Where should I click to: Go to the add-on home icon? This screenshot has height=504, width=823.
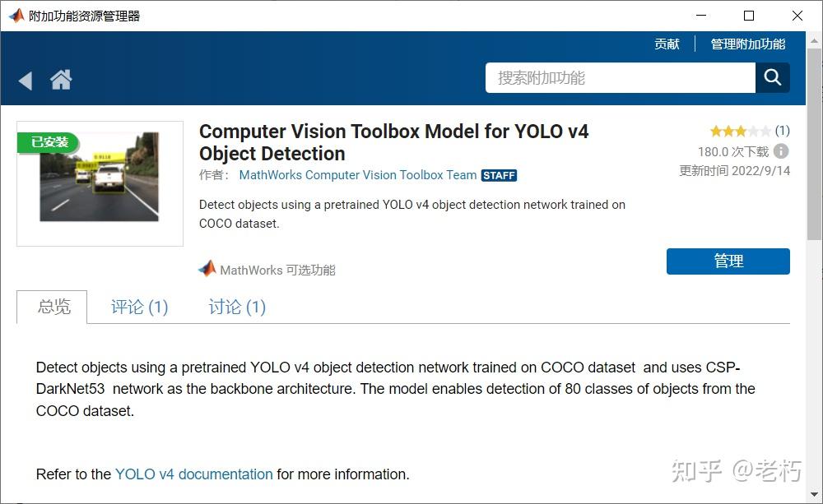pyautogui.click(x=61, y=80)
